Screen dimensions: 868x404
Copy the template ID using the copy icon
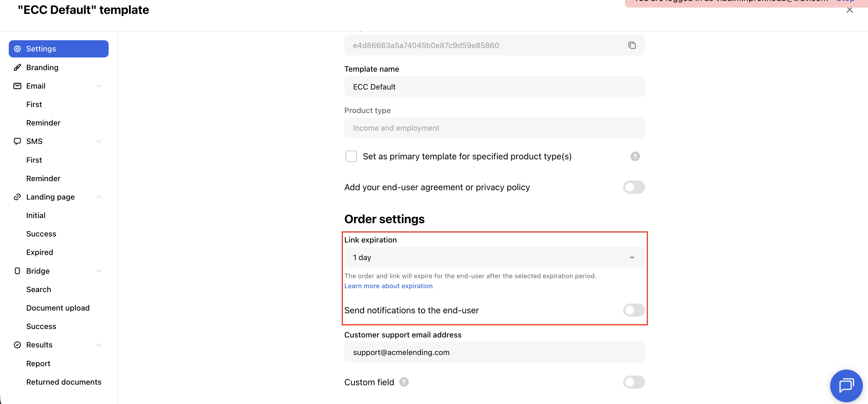click(632, 45)
